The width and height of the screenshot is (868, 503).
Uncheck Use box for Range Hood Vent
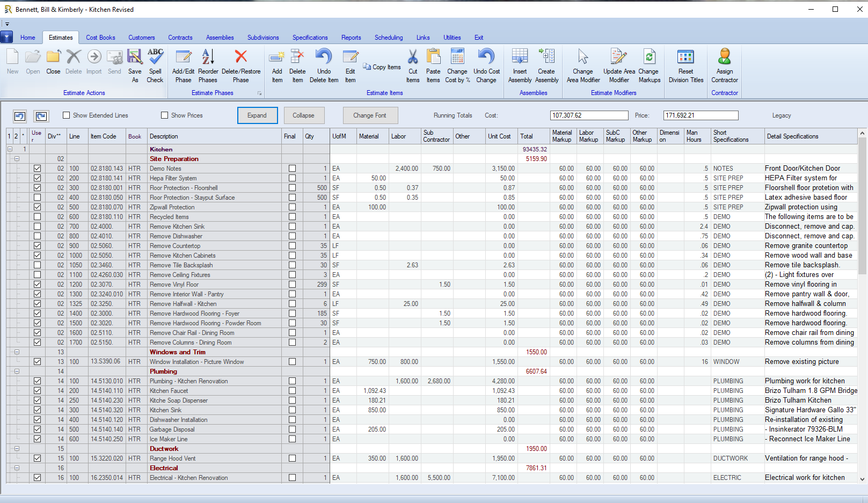pyautogui.click(x=37, y=458)
